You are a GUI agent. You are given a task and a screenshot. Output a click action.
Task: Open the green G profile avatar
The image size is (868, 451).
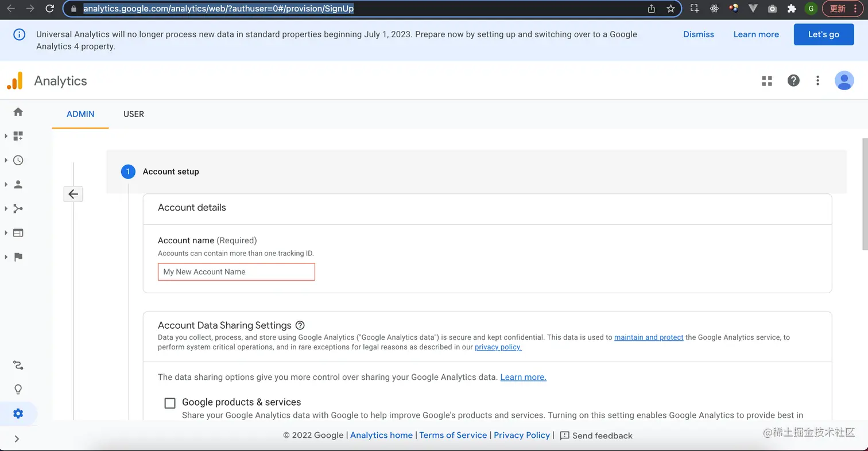pos(811,9)
